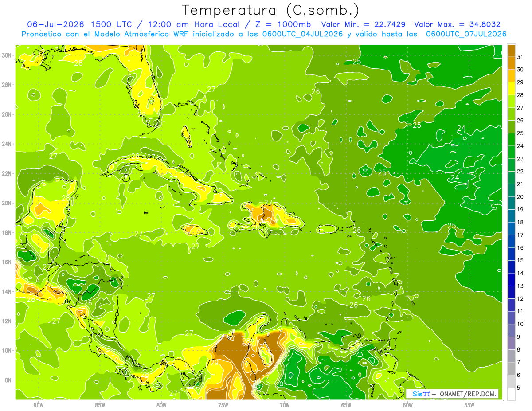This screenshot has height=411, width=532.
Task: Click the color bar label "16"
Action: point(520,248)
